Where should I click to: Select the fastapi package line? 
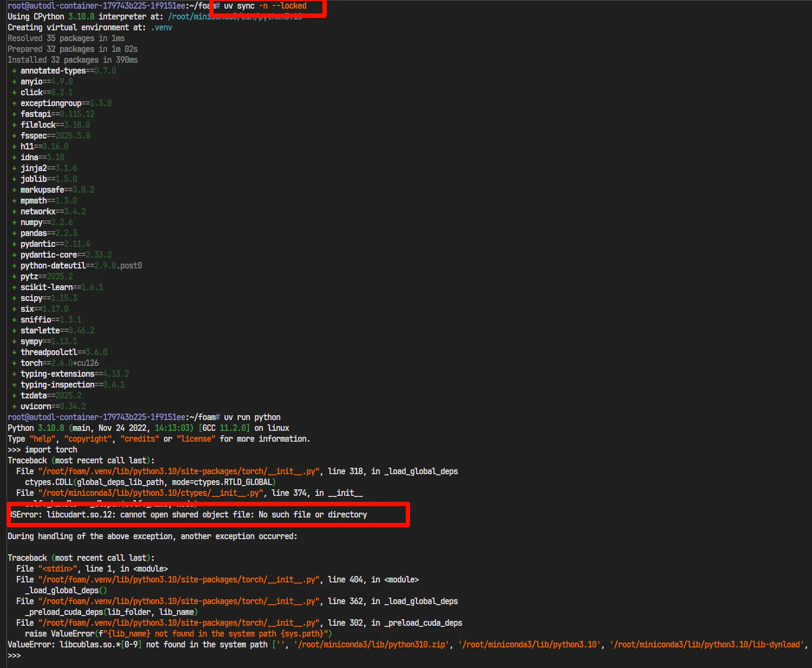pos(57,114)
